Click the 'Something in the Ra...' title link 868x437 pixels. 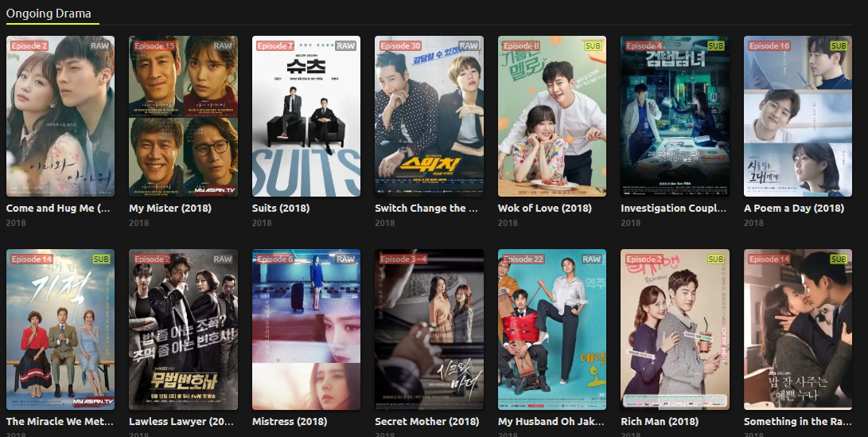click(798, 422)
